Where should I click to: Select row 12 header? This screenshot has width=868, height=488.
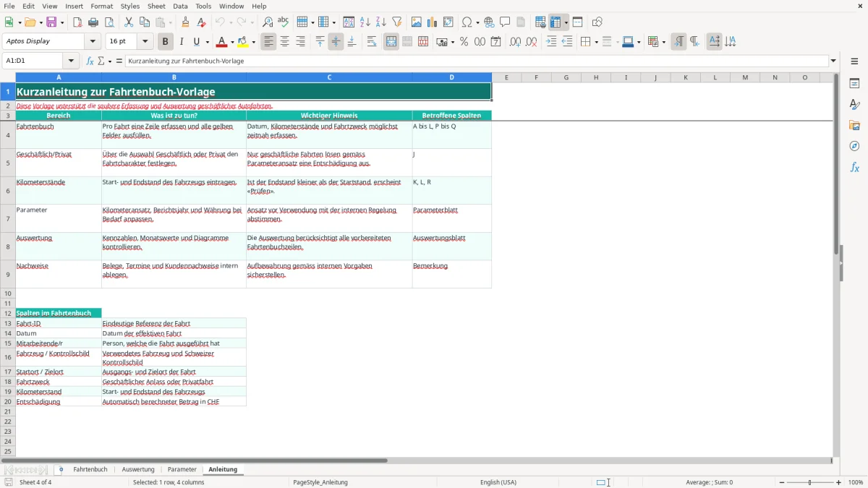(8, 313)
